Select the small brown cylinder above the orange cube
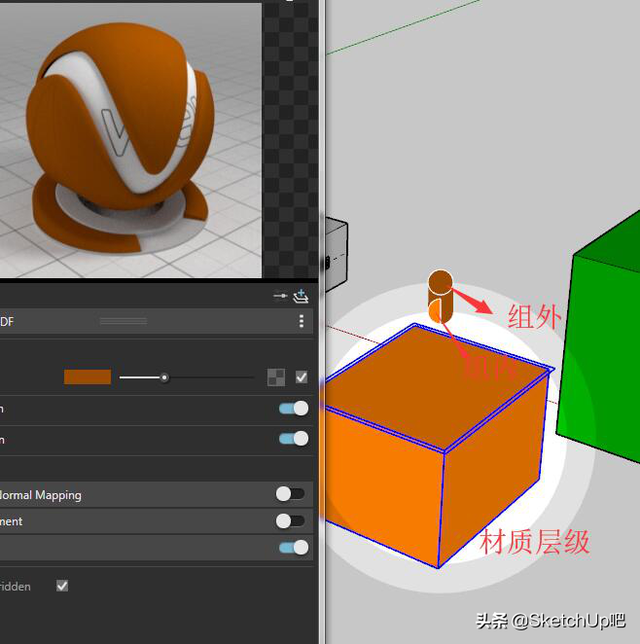This screenshot has height=644, width=640. pyautogui.click(x=440, y=296)
